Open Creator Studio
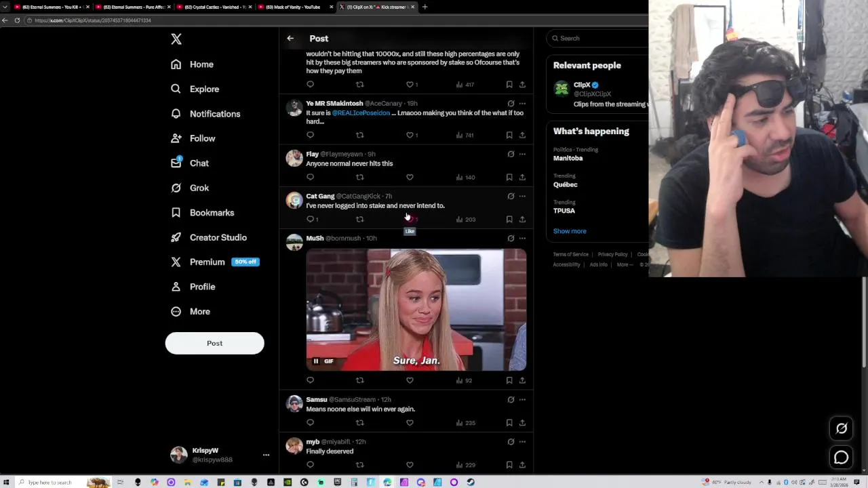Image resolution: width=868 pixels, height=488 pixels. [209, 237]
